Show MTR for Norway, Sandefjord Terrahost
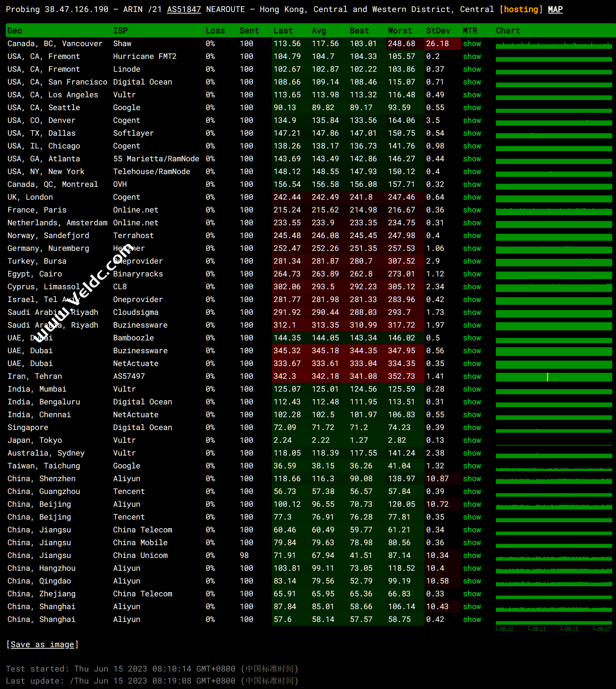This screenshot has height=689, width=616. tap(472, 236)
